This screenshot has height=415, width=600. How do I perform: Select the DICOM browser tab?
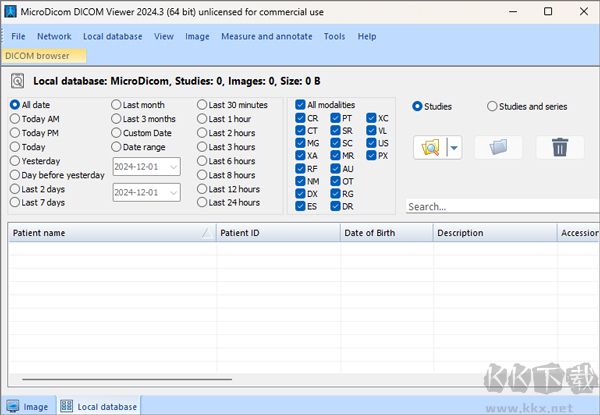44,56
